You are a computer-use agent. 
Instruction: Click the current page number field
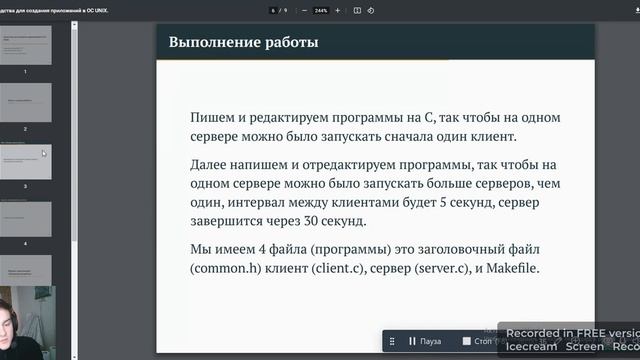tap(273, 11)
